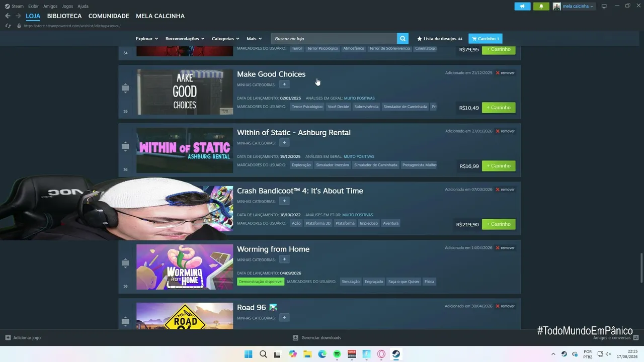Add a category to Worming from Home
Screen dimensions: 644x362
tap(284, 259)
